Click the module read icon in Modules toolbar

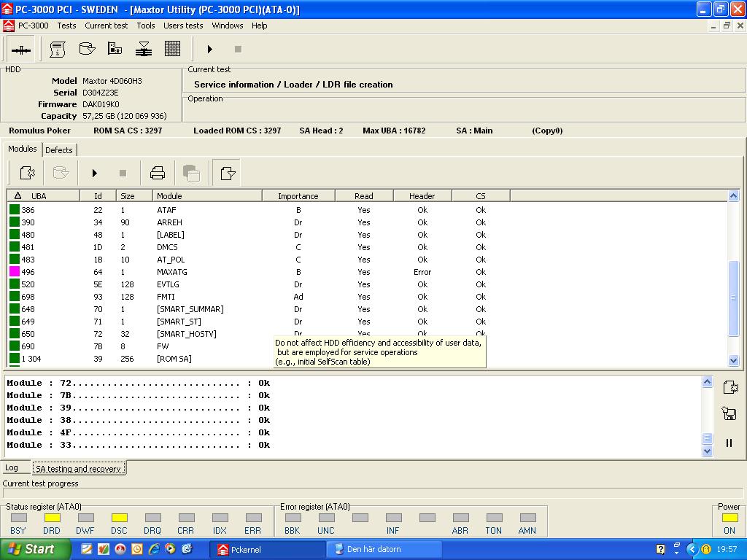(27, 172)
